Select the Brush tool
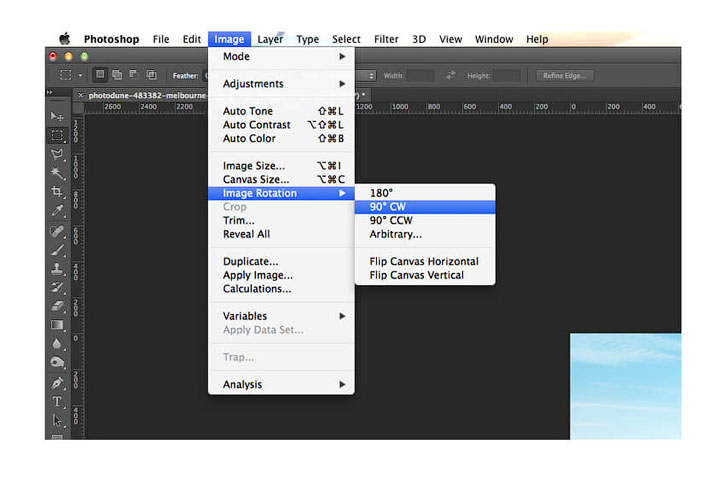 57,250
